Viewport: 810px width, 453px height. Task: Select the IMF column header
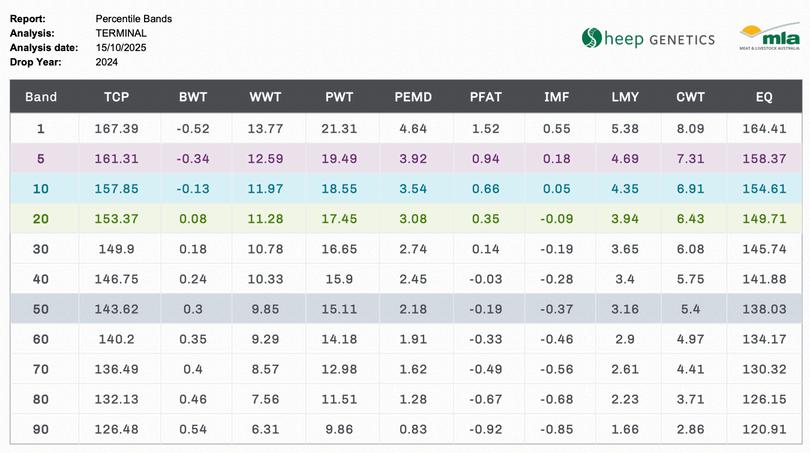(x=556, y=97)
